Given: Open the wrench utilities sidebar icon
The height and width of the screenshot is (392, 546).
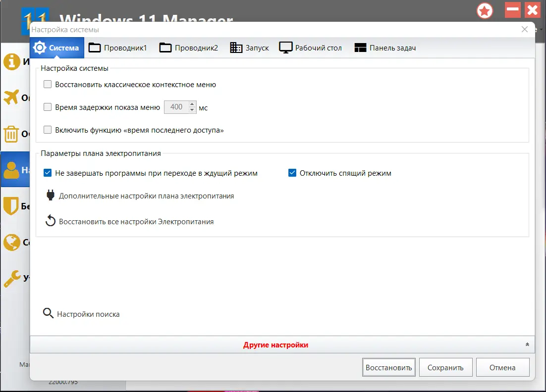Looking at the screenshot, I should [12, 279].
